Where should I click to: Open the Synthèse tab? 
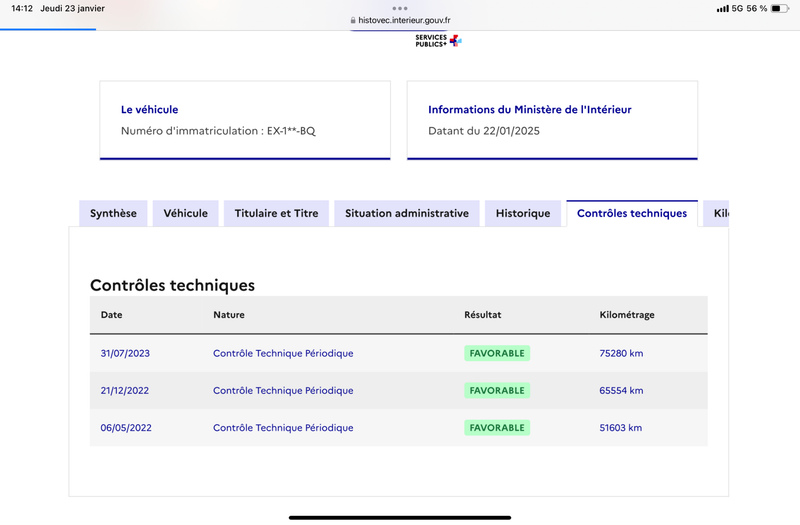(113, 213)
